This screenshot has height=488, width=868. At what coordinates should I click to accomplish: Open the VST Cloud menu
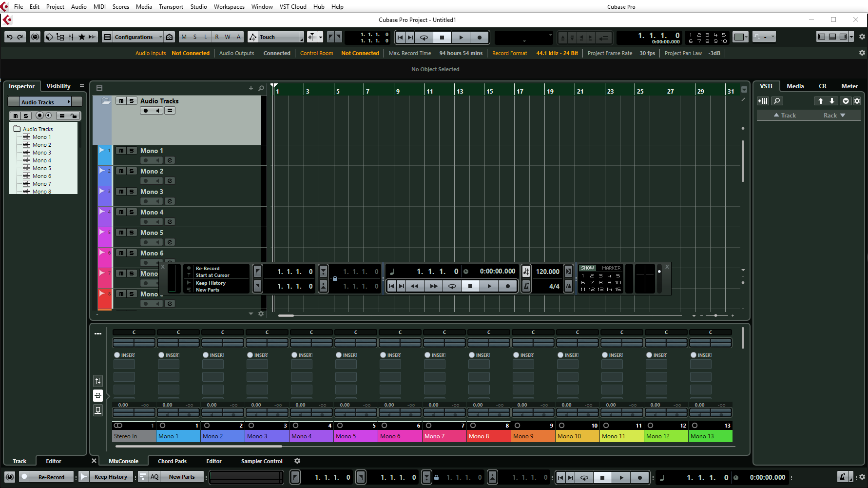pyautogui.click(x=293, y=6)
